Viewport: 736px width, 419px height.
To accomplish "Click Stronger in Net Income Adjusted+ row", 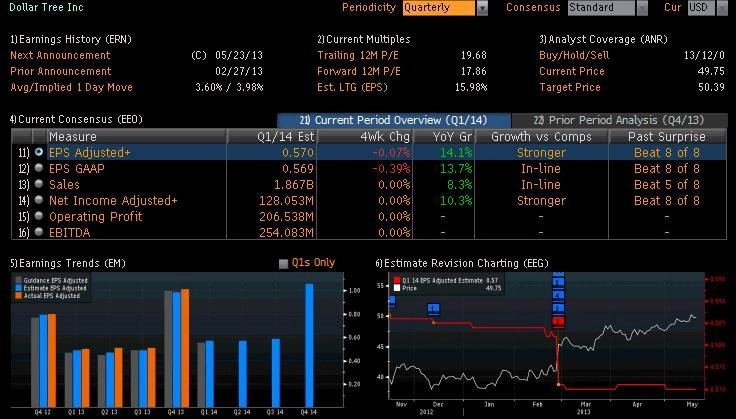I will click(541, 200).
